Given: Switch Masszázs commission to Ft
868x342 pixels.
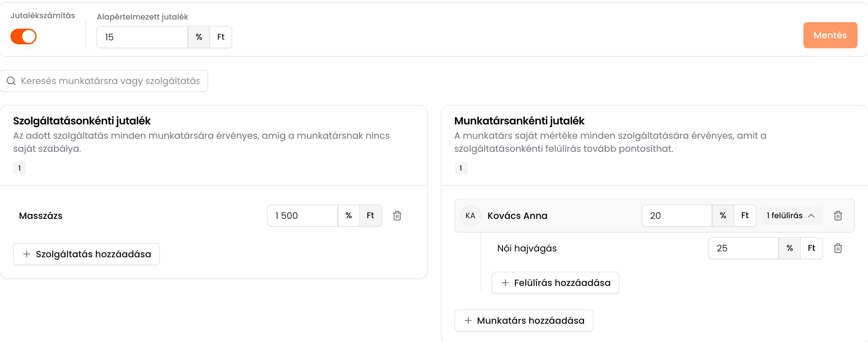Looking at the screenshot, I should tap(370, 215).
